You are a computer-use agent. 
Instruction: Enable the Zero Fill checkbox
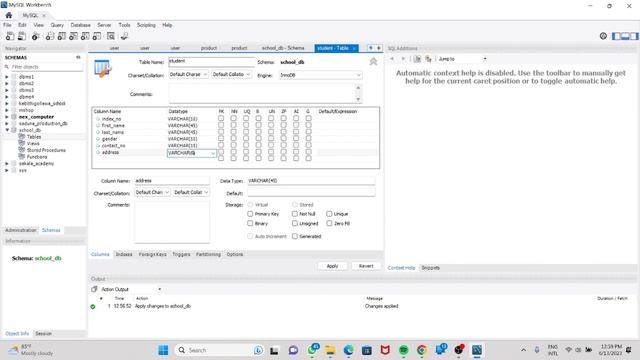329,223
